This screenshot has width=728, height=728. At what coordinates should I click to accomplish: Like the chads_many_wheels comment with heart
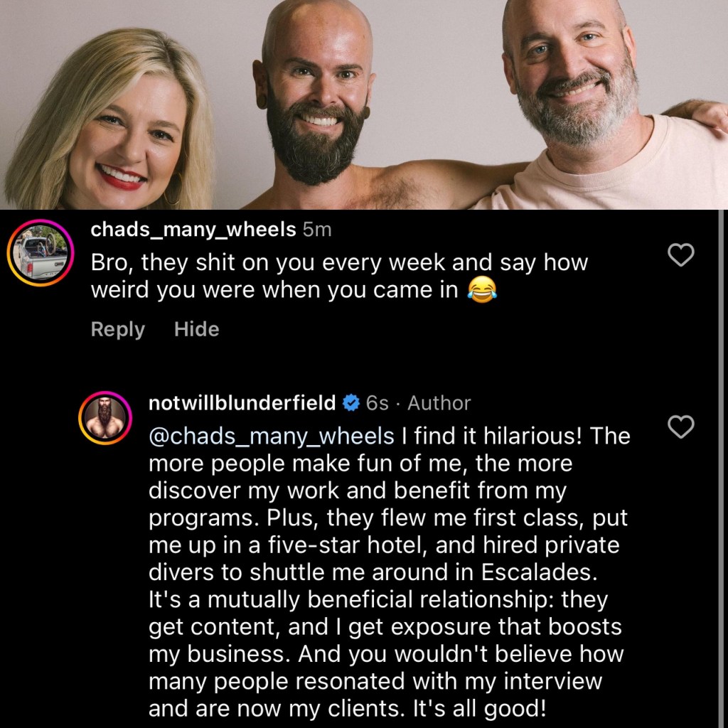pyautogui.click(x=682, y=255)
